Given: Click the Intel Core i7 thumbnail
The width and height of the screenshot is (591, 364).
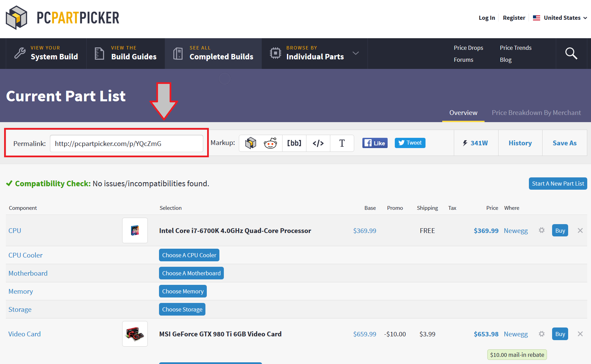Looking at the screenshot, I should 135,230.
